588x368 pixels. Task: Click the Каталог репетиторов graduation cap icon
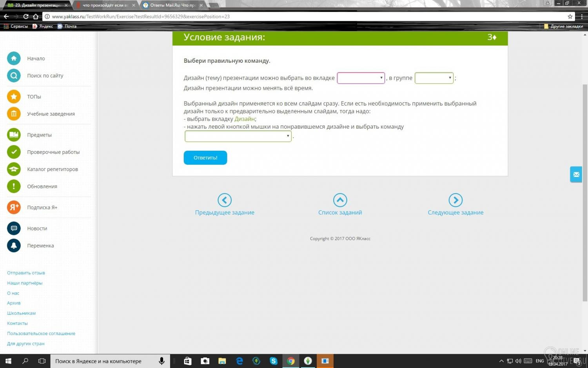click(x=14, y=169)
